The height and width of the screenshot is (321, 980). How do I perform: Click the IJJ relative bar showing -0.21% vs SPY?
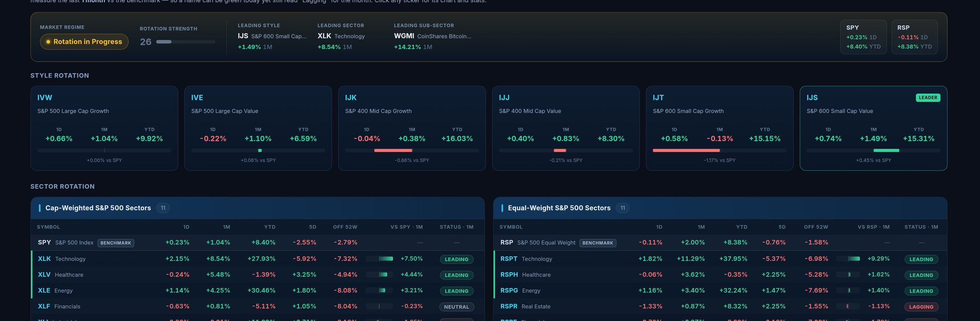pyautogui.click(x=566, y=151)
